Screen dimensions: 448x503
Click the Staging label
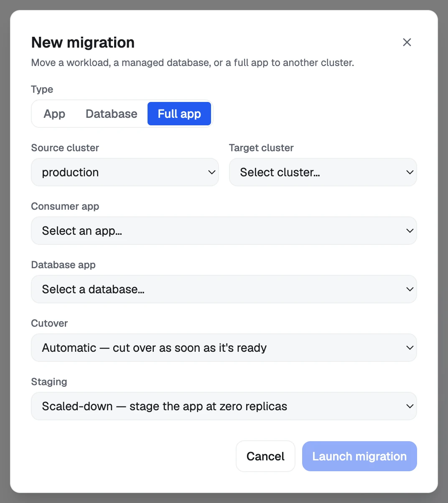pos(49,382)
